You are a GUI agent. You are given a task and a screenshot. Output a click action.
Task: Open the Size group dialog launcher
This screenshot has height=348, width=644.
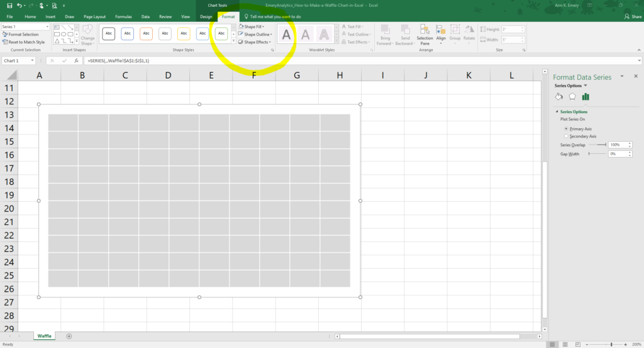[x=524, y=50]
